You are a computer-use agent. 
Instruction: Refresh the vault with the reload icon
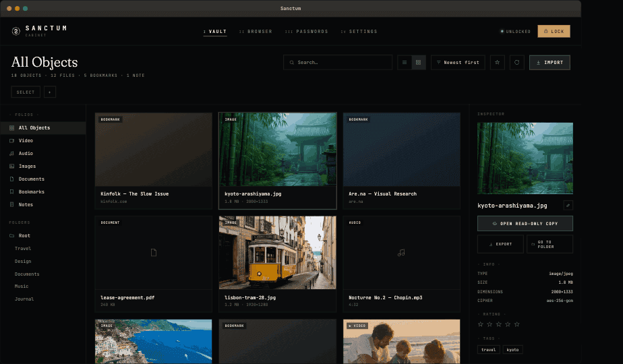517,63
